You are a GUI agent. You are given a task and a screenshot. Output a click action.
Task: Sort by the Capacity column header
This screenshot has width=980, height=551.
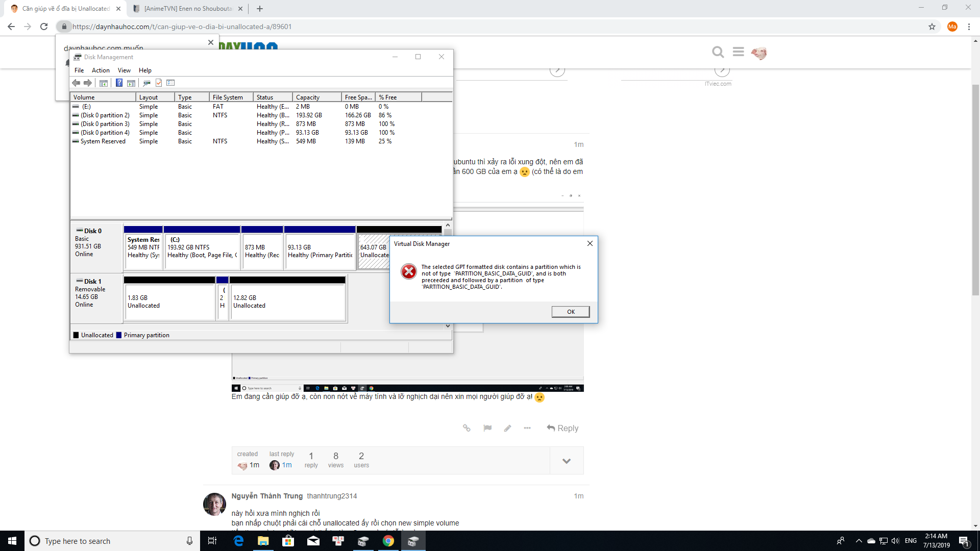317,97
